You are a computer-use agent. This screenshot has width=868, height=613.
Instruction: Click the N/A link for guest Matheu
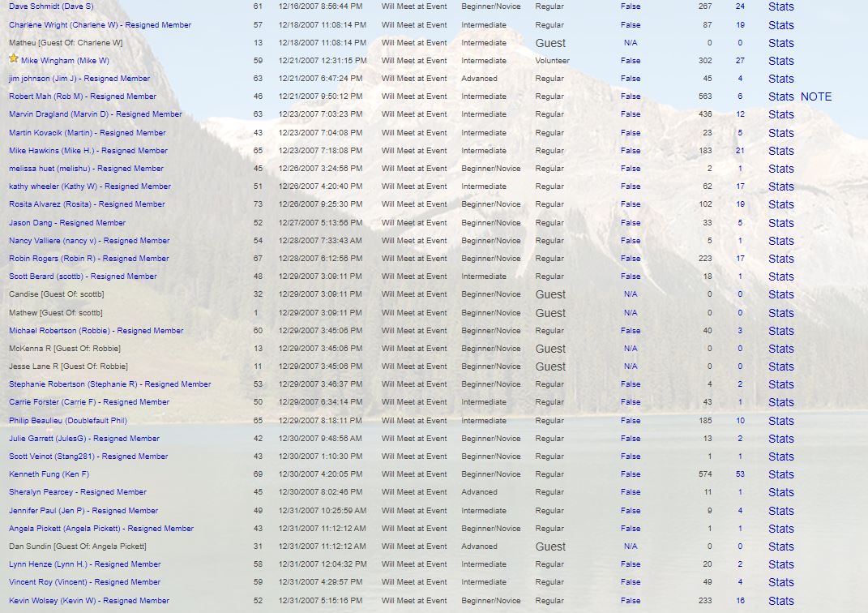click(630, 43)
